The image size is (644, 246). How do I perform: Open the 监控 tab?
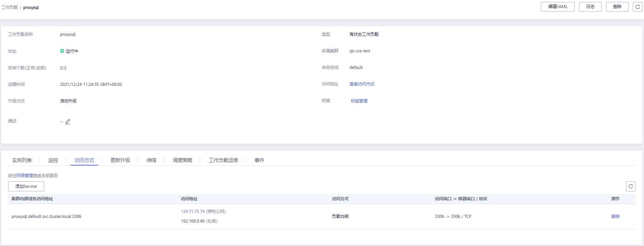point(53,160)
